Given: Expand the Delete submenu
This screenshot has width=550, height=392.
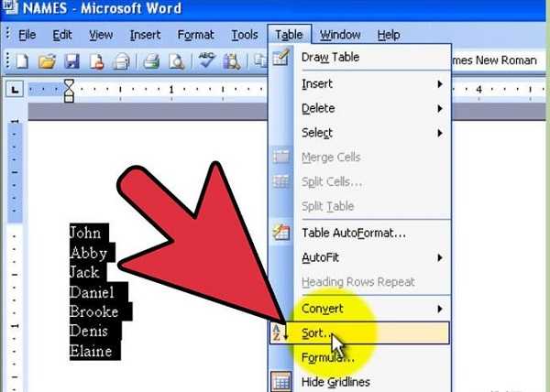Looking at the screenshot, I should pyautogui.click(x=359, y=109).
